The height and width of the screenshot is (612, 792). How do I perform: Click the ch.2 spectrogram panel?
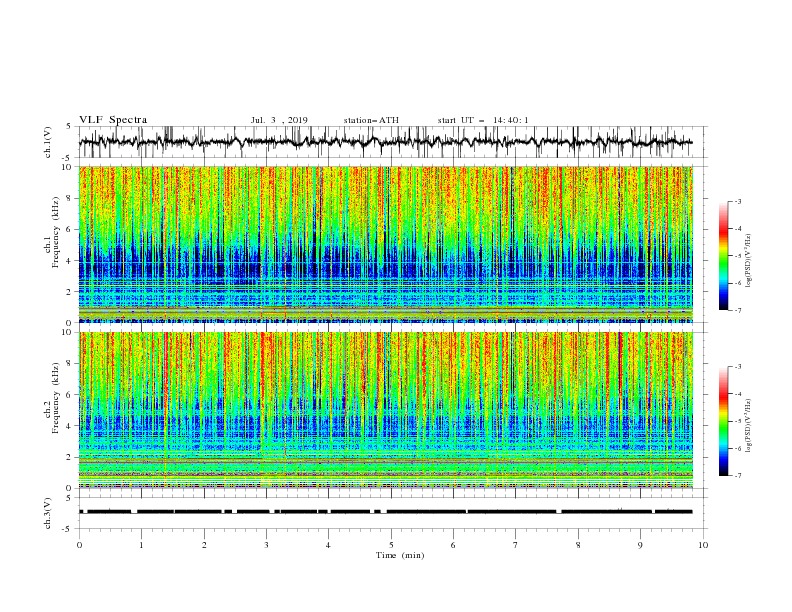(386, 410)
